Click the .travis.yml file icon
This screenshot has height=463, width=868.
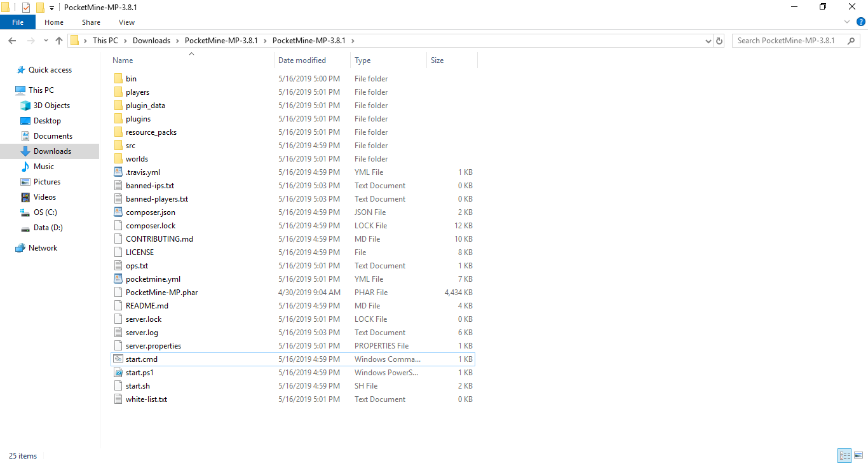coord(118,172)
